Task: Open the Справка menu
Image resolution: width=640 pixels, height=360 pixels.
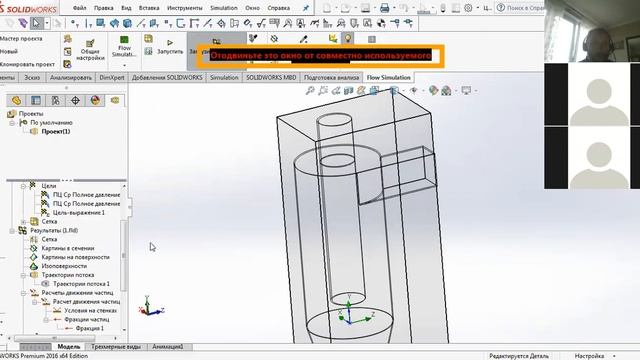Action: point(278,8)
